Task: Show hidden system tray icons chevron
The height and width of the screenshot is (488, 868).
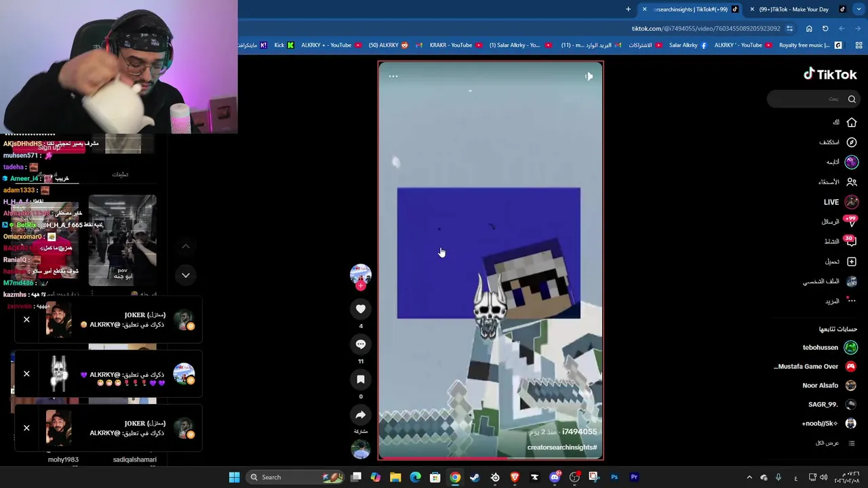Action: click(749, 477)
